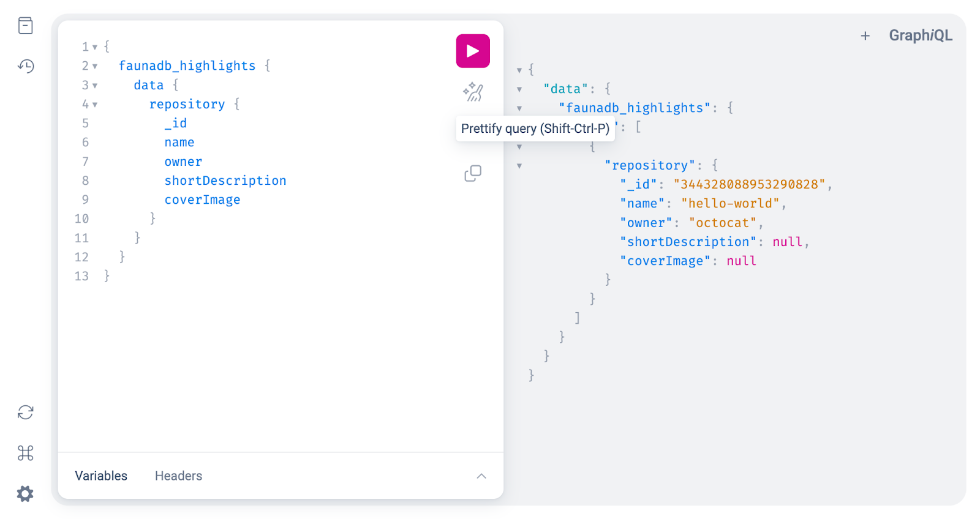980x519 pixels.
Task: Fold the faunadb_highlights block at line 2
Action: (95, 66)
